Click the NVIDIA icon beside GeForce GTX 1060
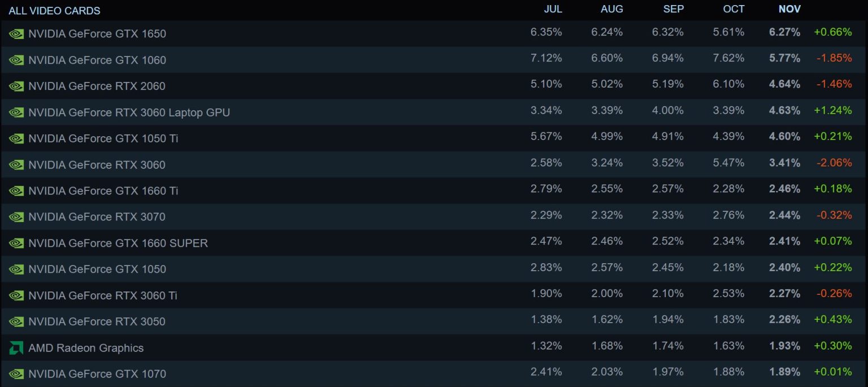Screen dimensions: 868x387 16,60
